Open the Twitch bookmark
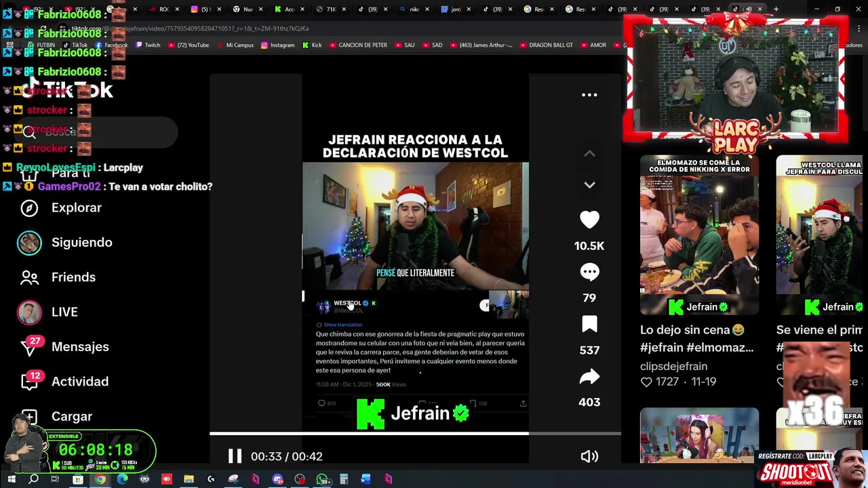The height and width of the screenshot is (488, 868). (x=148, y=45)
